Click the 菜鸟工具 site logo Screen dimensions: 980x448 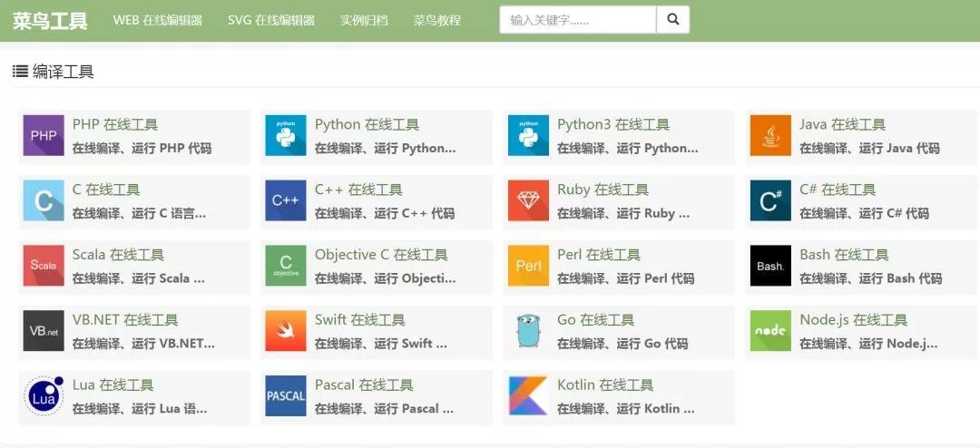(50, 20)
